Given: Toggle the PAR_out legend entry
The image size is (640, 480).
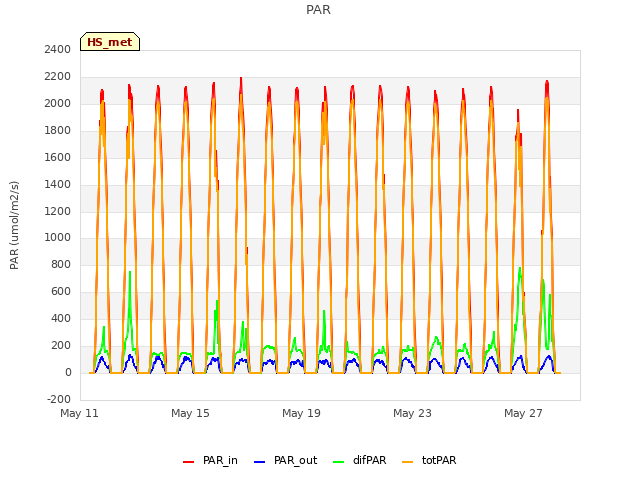Looking at the screenshot, I should [x=286, y=460].
